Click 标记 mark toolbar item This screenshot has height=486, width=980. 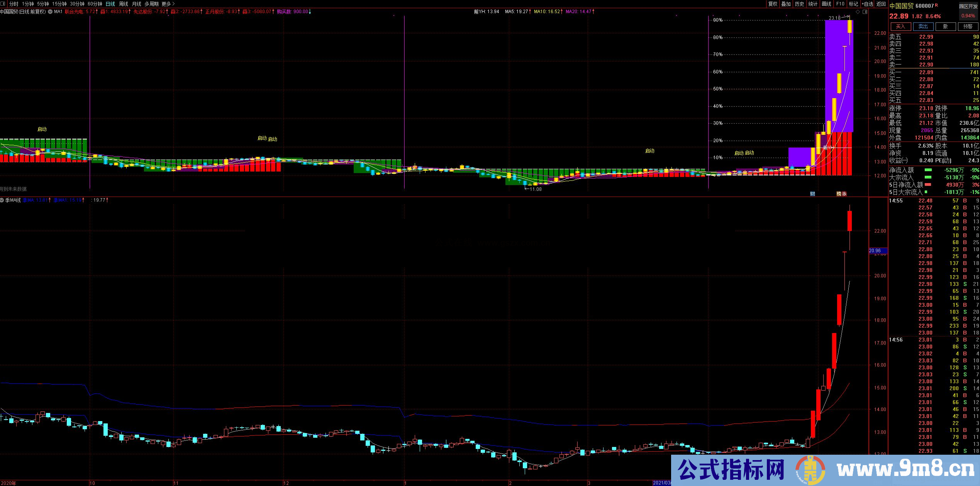coord(853,4)
